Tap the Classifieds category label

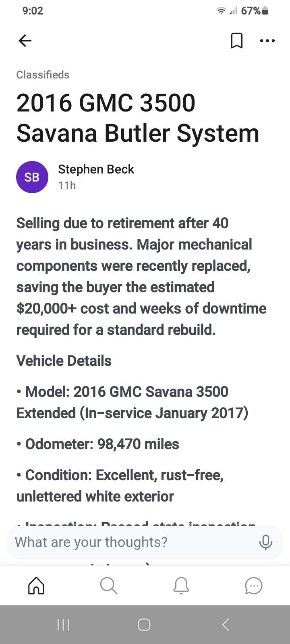click(43, 75)
